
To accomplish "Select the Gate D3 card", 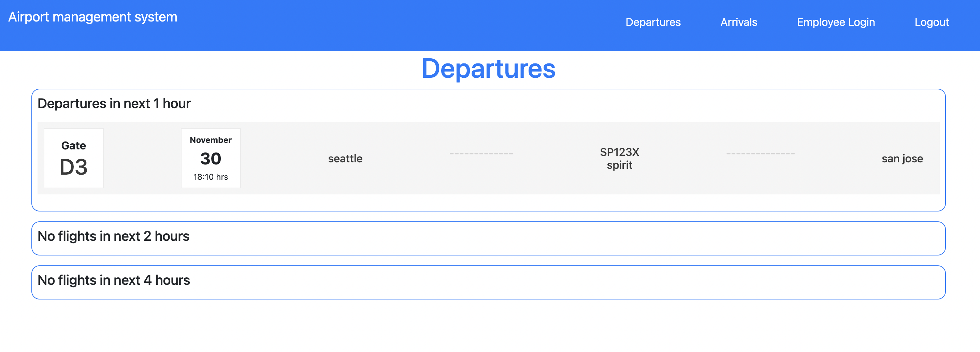I will (x=73, y=158).
